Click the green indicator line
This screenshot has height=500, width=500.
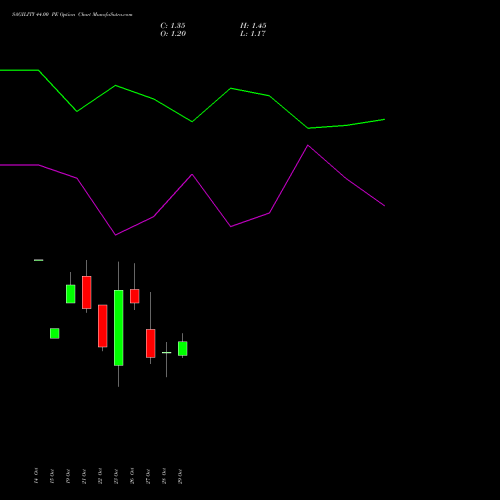192,121
